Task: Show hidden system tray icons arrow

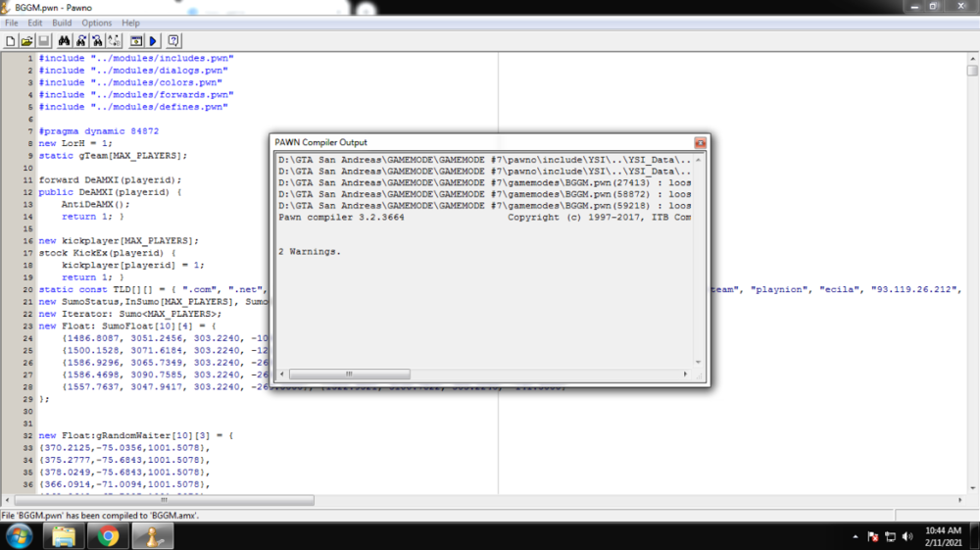Action: (x=857, y=537)
